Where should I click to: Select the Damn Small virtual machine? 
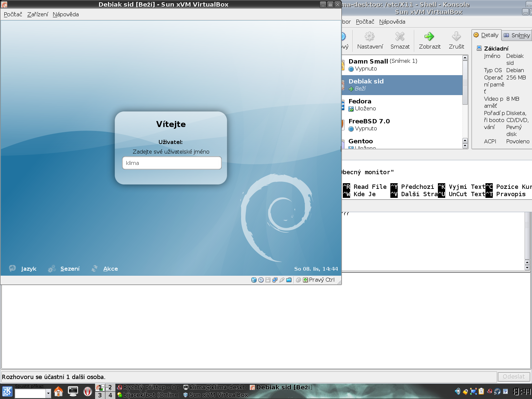(x=402, y=65)
